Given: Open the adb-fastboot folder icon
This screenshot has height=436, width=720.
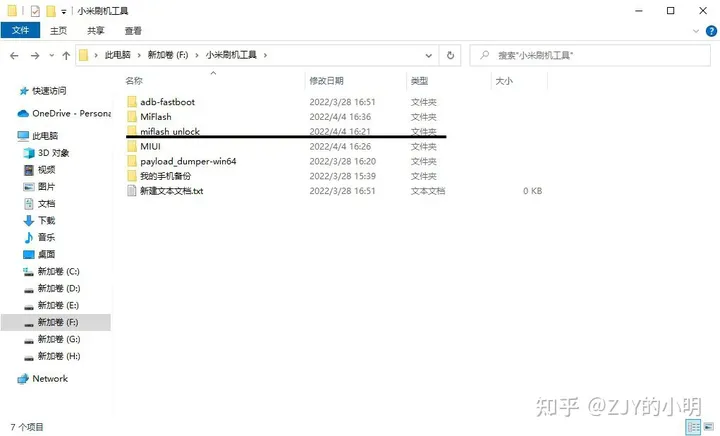Looking at the screenshot, I should (132, 102).
